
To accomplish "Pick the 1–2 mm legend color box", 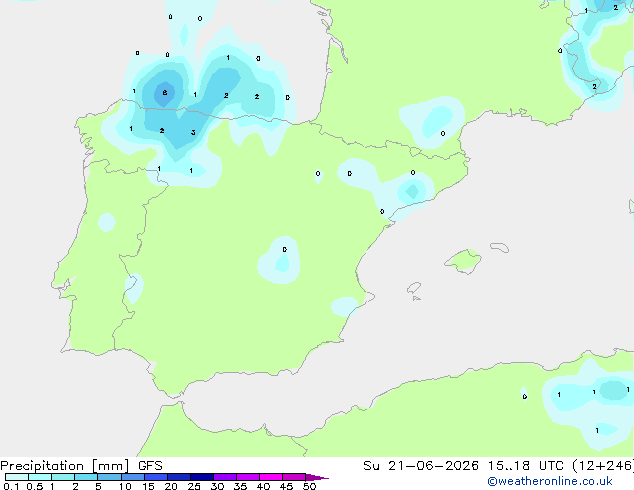I will point(63,477).
